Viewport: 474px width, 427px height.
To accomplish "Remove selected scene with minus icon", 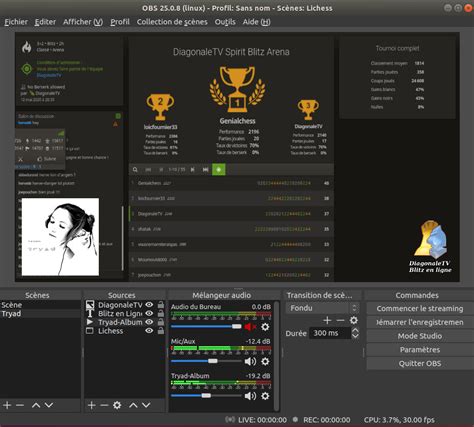I will pos(20,405).
